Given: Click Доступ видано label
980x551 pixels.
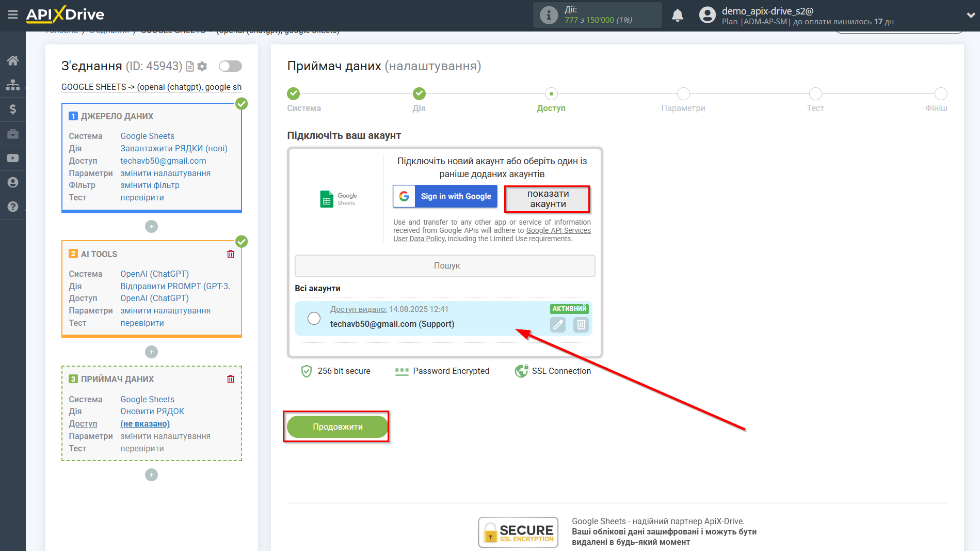Looking at the screenshot, I should tap(358, 309).
